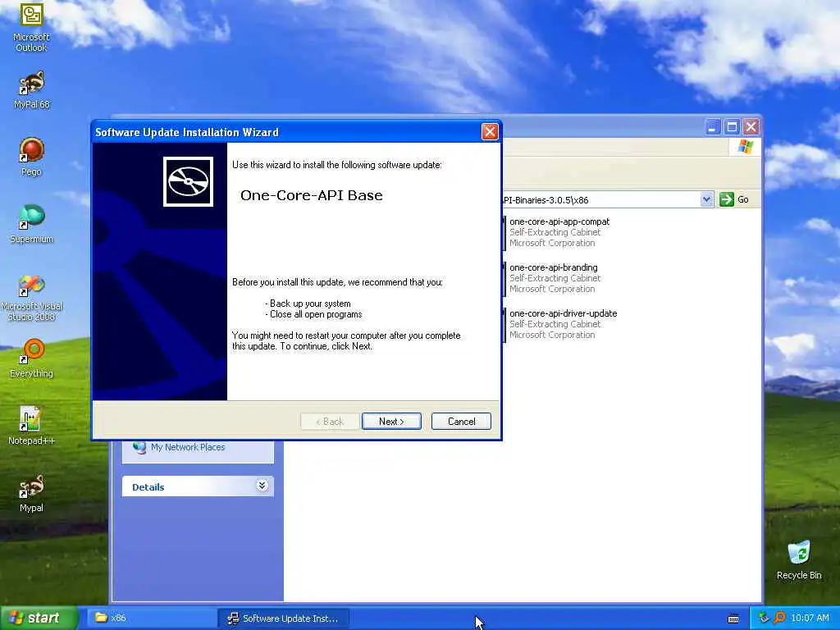Click My Network Places globe icon
The width and height of the screenshot is (840, 630).
point(139,447)
